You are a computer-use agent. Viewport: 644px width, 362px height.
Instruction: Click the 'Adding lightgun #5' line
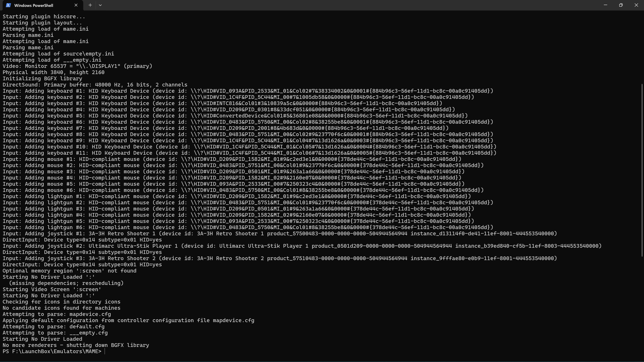[238, 221]
